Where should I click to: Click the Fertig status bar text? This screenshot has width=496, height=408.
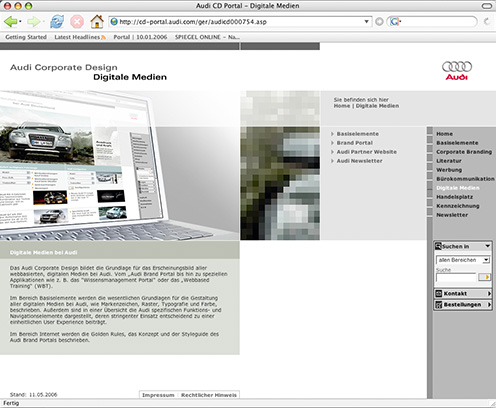click(x=11, y=403)
